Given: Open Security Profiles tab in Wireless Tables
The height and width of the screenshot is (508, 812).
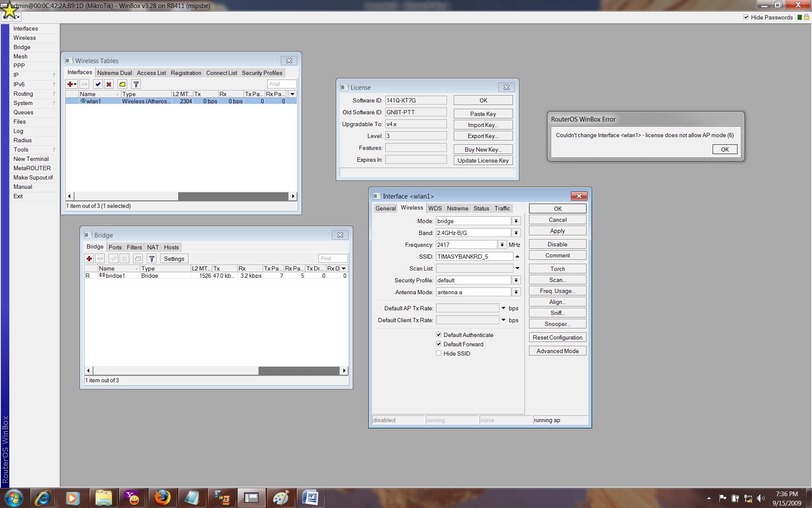Looking at the screenshot, I should click(x=262, y=73).
